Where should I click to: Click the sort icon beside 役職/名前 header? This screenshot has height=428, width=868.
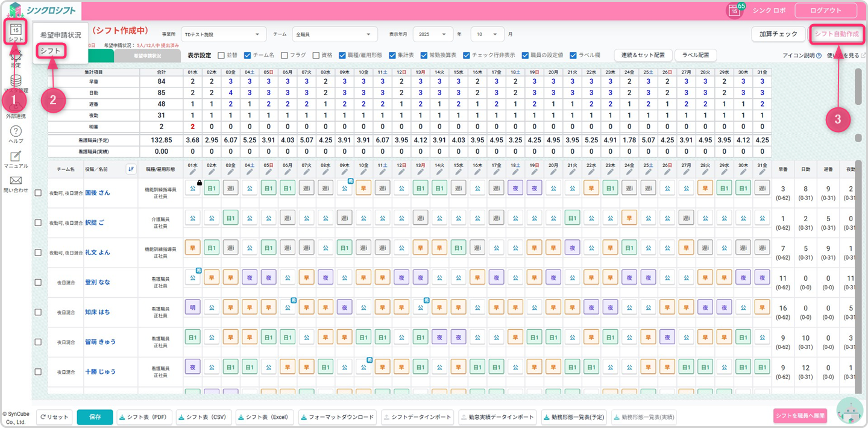pyautogui.click(x=131, y=169)
